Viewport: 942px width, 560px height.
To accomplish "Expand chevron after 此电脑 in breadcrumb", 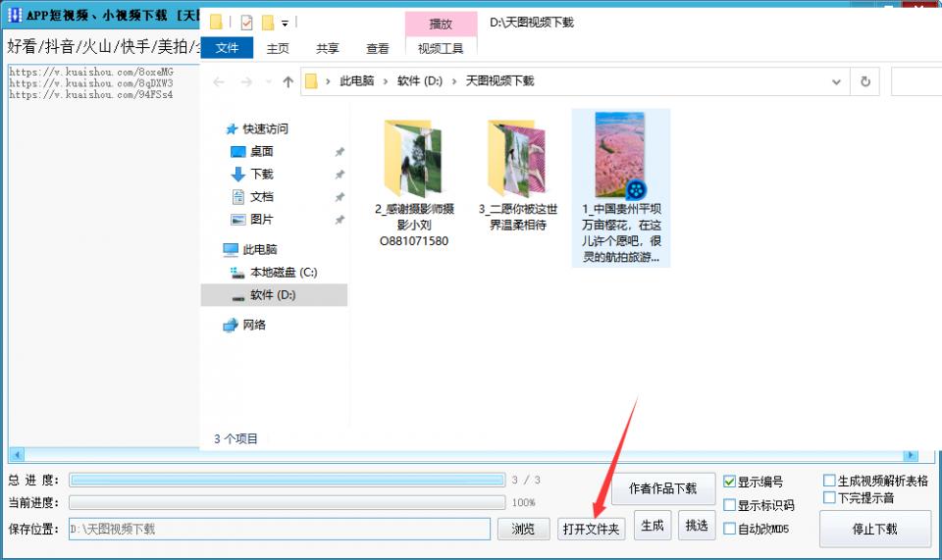I will click(x=386, y=81).
